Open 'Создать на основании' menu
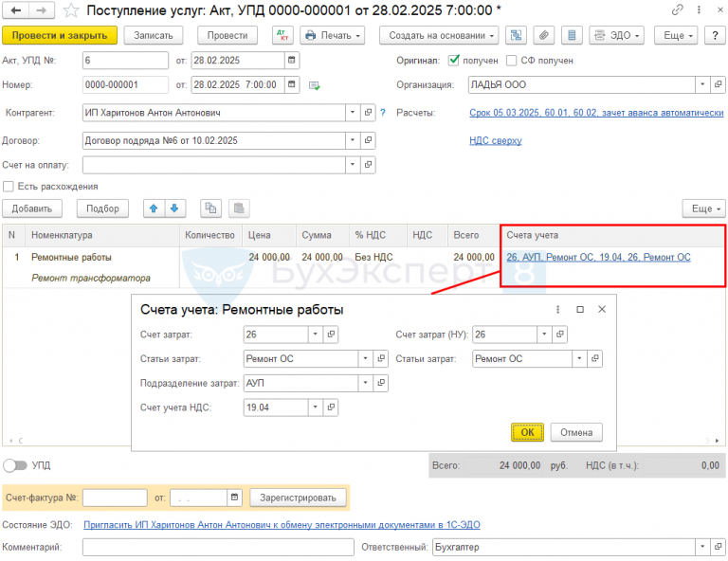The width and height of the screenshot is (728, 561). point(440,35)
